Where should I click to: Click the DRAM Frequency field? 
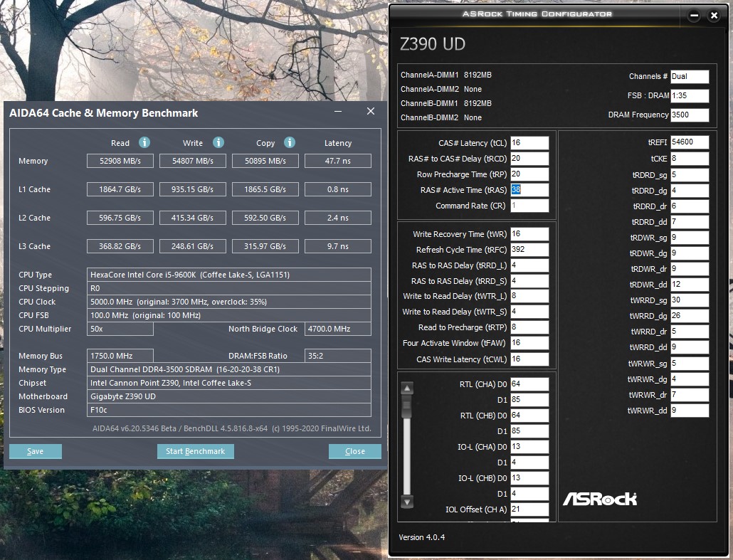tap(690, 115)
